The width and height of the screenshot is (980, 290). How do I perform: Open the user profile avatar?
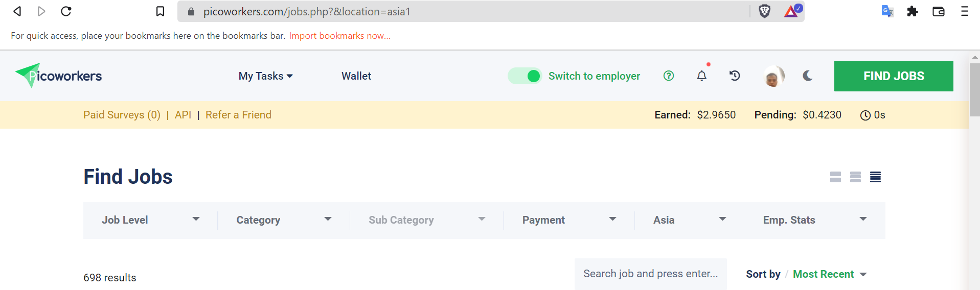(773, 77)
